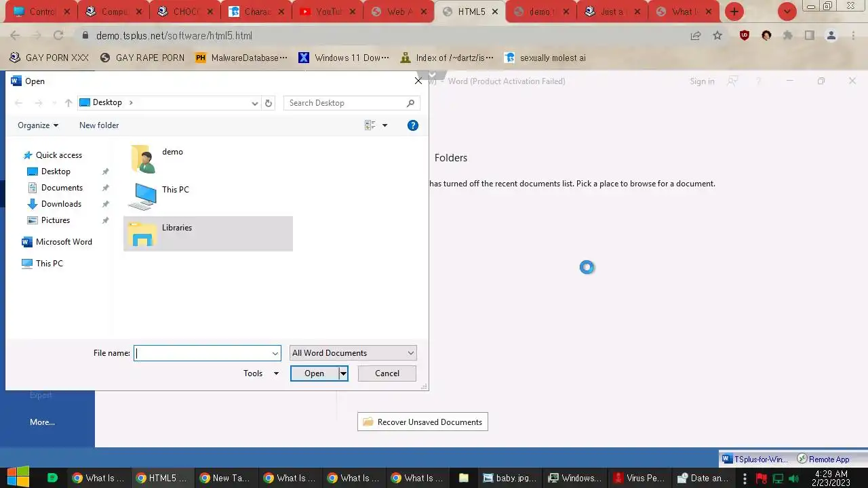The height and width of the screenshot is (488, 868).
Task: Click the search magnifier in Search Desktop
Action: pos(410,103)
